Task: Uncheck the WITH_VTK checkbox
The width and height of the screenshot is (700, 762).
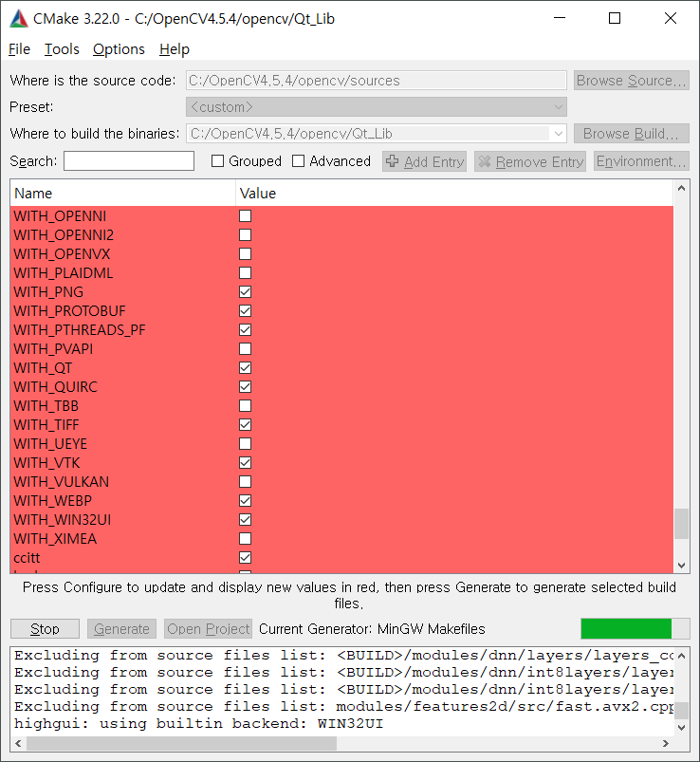Action: click(246, 462)
